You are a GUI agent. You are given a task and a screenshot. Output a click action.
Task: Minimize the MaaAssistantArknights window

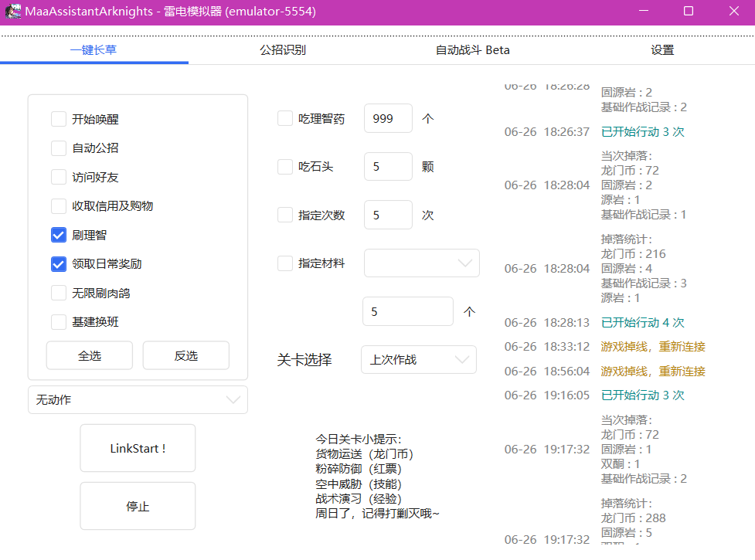pyautogui.click(x=643, y=11)
